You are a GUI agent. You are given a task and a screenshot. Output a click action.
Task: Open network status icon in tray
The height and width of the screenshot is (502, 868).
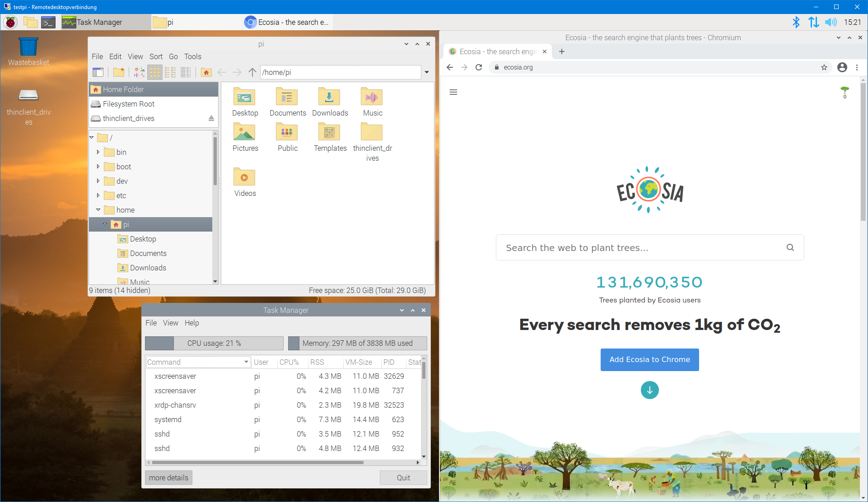coord(813,22)
